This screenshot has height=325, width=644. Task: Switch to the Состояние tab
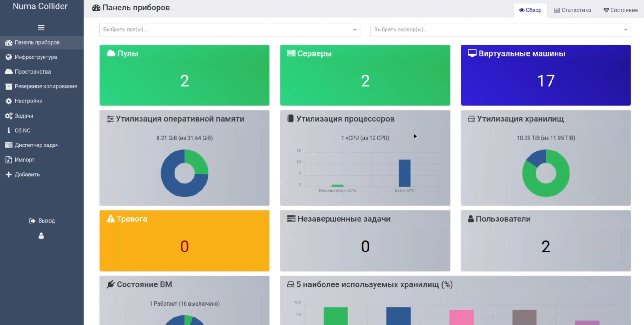coord(621,10)
